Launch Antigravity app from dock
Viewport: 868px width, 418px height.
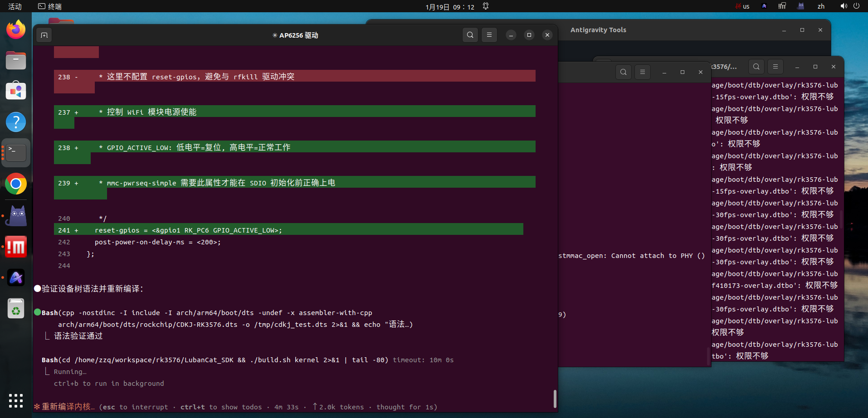(x=16, y=277)
